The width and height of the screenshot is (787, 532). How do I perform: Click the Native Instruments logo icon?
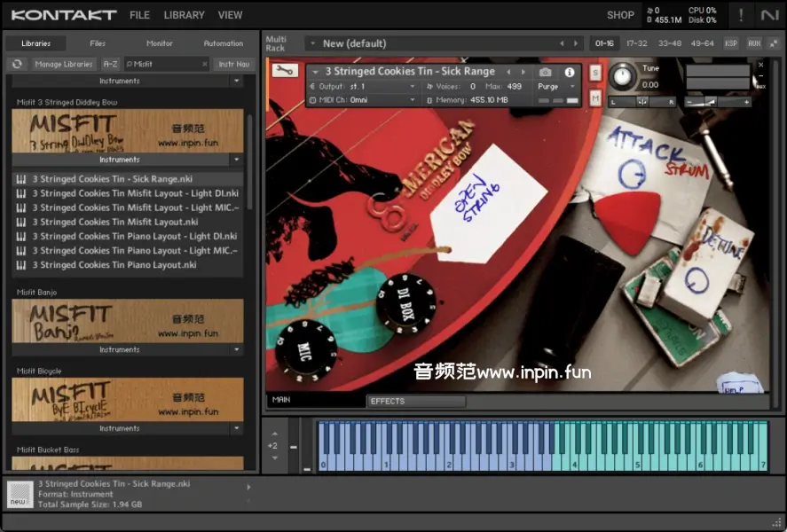click(x=769, y=15)
